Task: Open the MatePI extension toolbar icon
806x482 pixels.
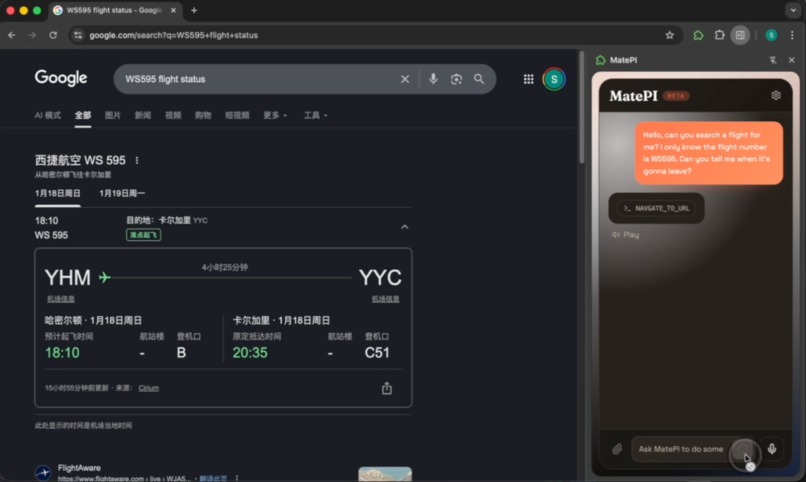Action: (x=698, y=35)
